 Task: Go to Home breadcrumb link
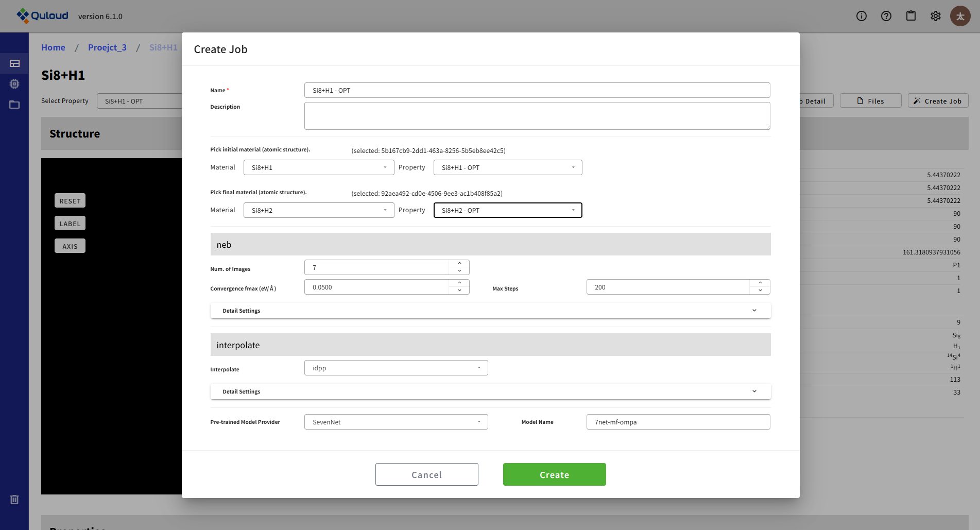(x=53, y=47)
